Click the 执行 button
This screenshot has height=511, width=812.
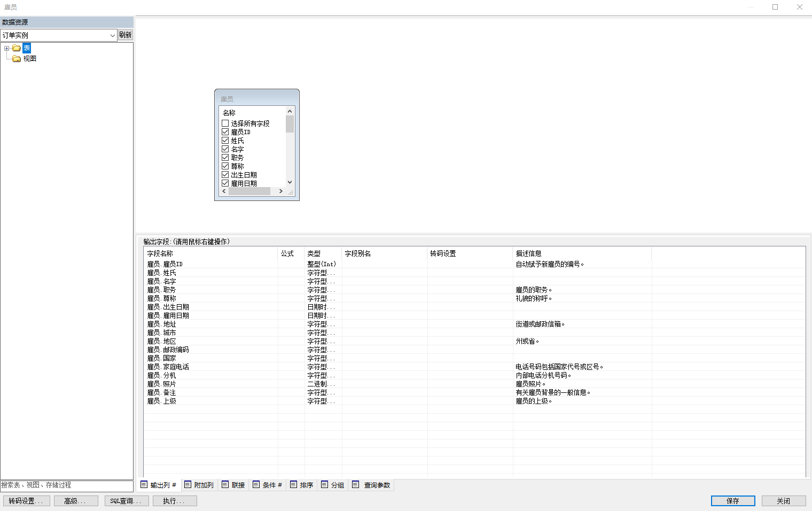coord(174,501)
